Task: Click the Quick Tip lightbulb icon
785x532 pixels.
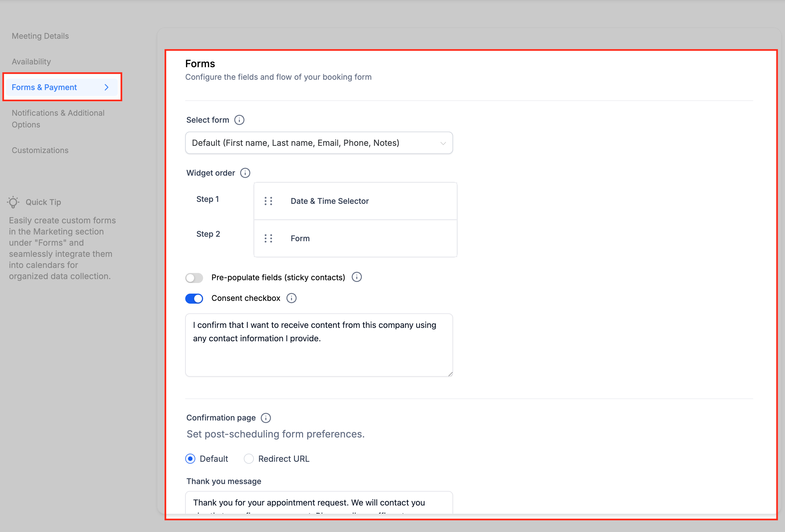Action: pos(13,202)
